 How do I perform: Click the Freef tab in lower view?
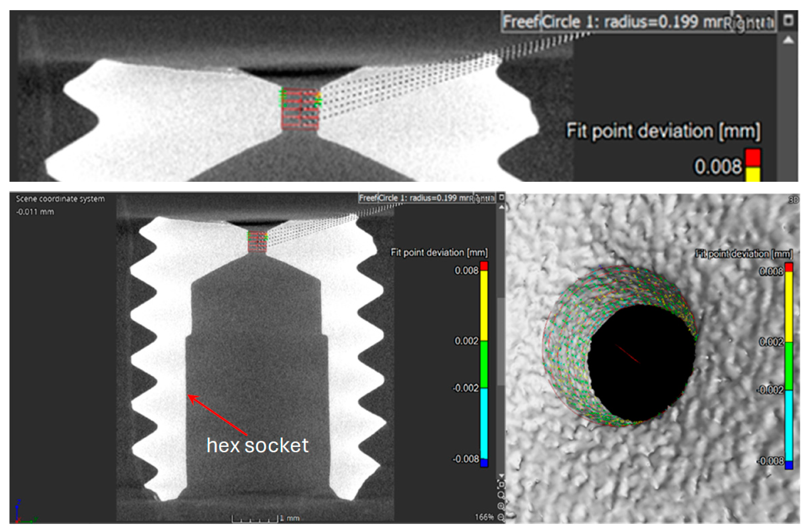click(x=368, y=198)
